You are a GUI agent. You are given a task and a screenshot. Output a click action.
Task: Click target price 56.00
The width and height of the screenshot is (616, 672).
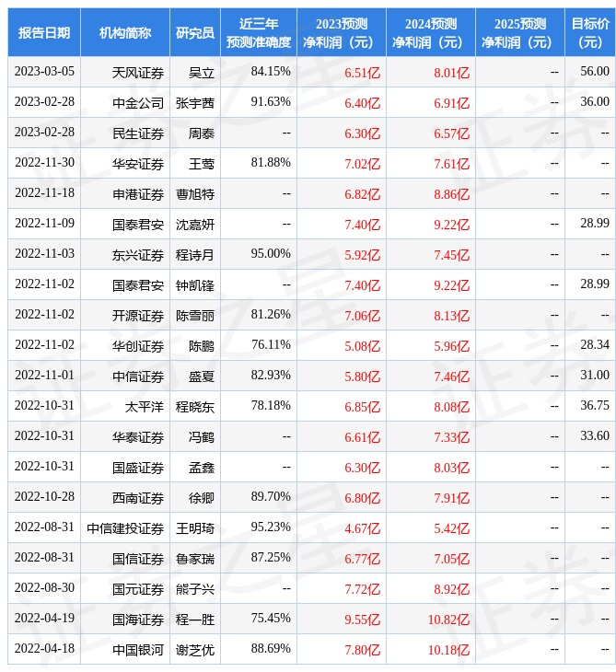595,72
